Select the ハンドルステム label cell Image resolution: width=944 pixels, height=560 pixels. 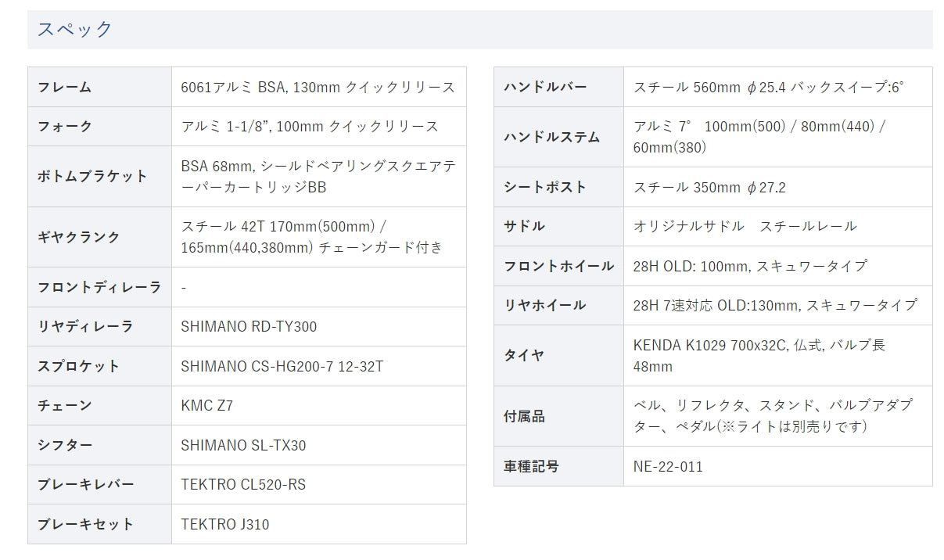pyautogui.click(x=558, y=137)
